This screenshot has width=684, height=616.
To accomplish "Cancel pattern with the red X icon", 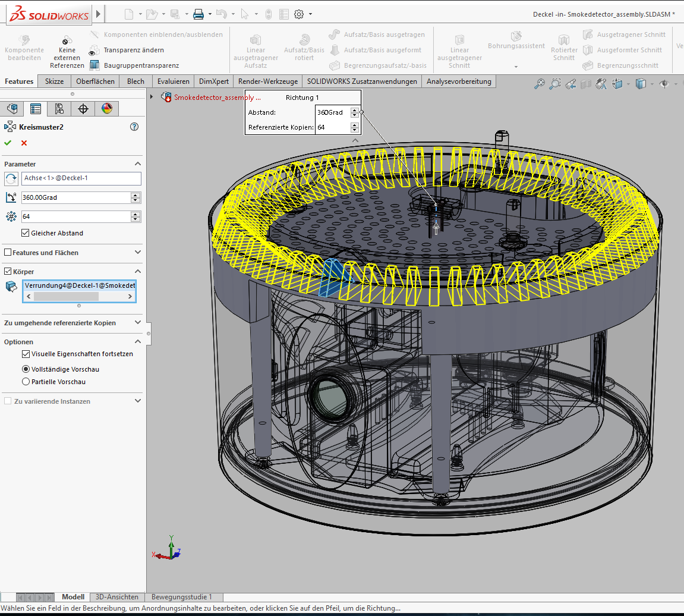I will pyautogui.click(x=24, y=143).
